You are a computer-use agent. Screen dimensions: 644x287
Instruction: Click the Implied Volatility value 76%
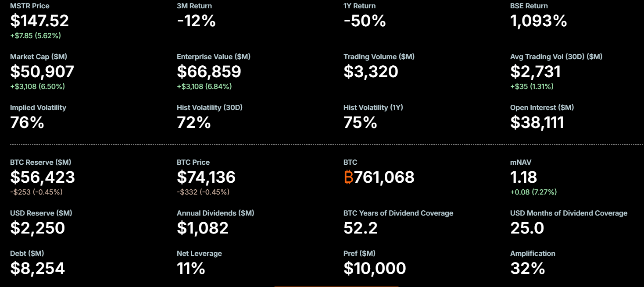pyautogui.click(x=27, y=123)
